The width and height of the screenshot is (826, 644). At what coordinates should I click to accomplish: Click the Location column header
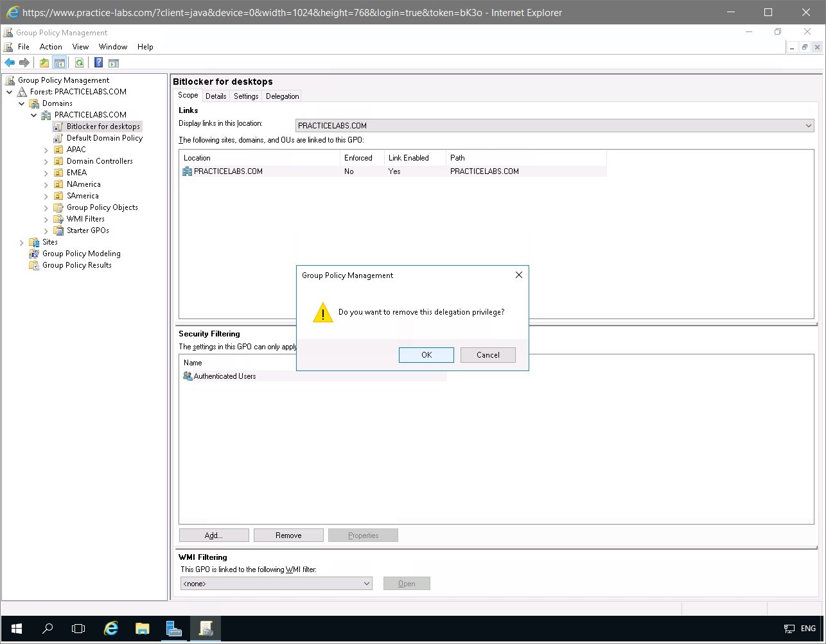tap(259, 158)
